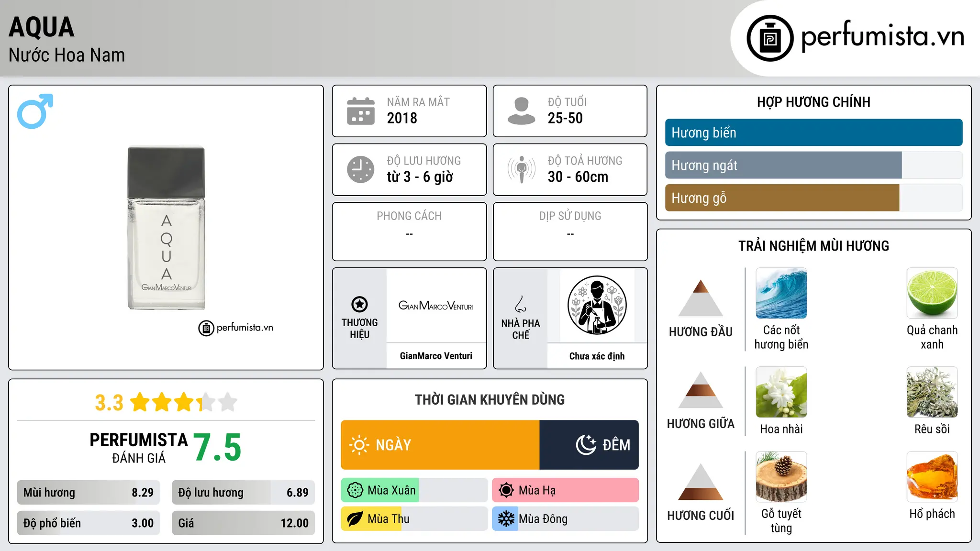Click the longevity value từ 3 - 6 giờ
This screenshot has height=551, width=980.
(420, 177)
